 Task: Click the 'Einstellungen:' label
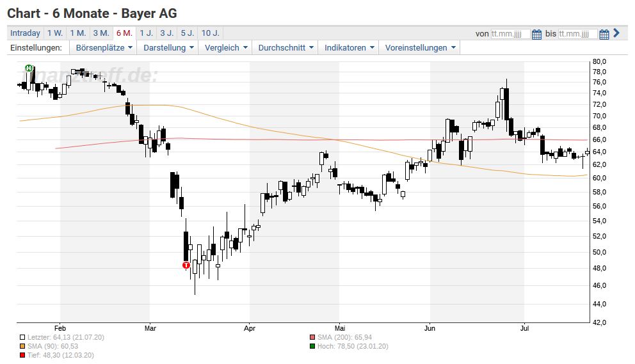(36, 48)
